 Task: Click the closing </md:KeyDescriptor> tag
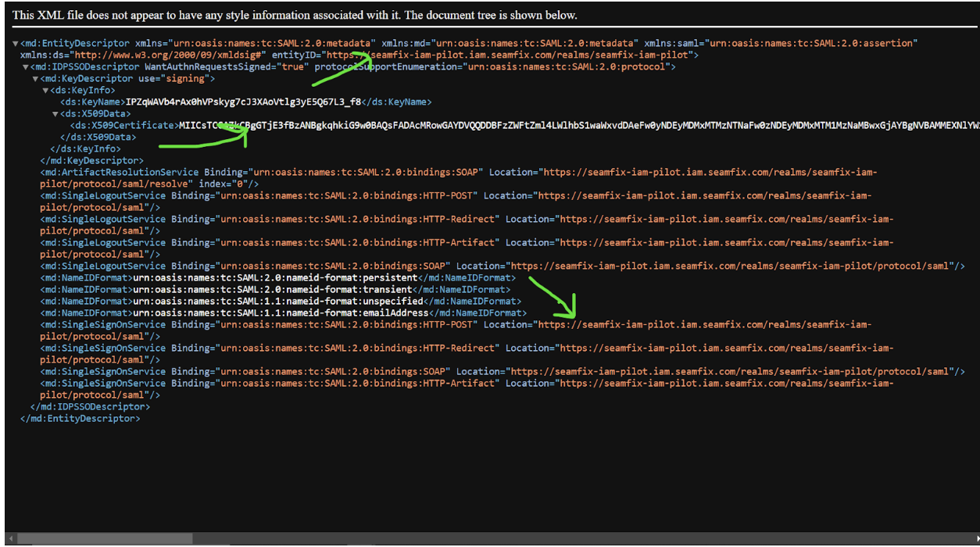(92, 160)
